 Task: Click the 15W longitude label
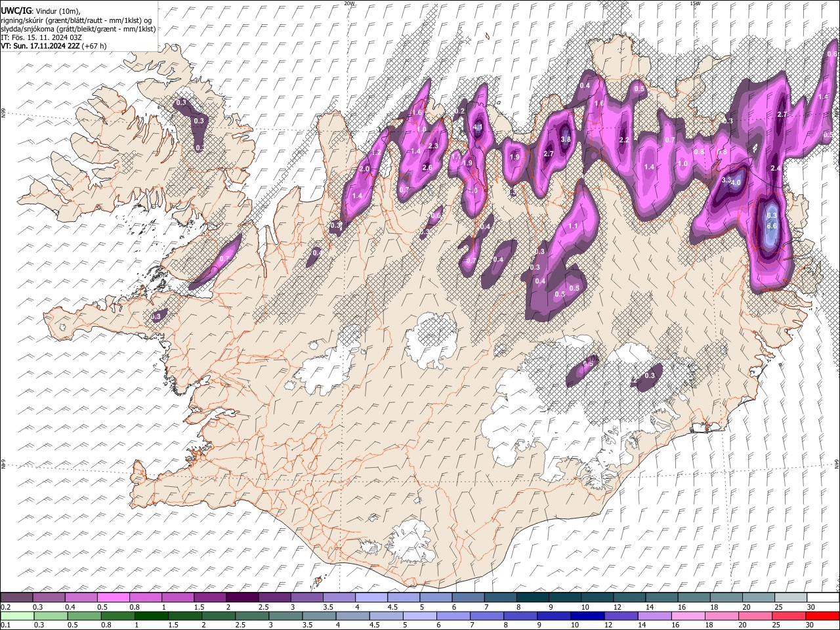tap(695, 3)
